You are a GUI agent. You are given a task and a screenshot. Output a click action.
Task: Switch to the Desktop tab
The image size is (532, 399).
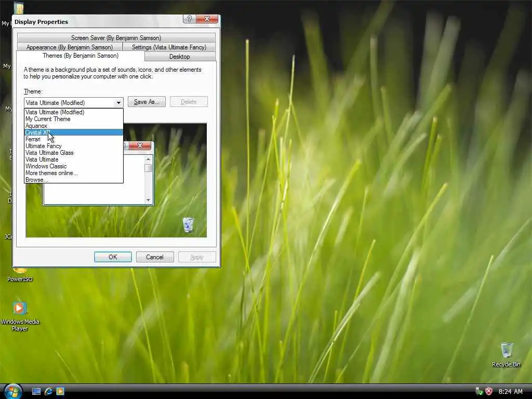click(179, 56)
